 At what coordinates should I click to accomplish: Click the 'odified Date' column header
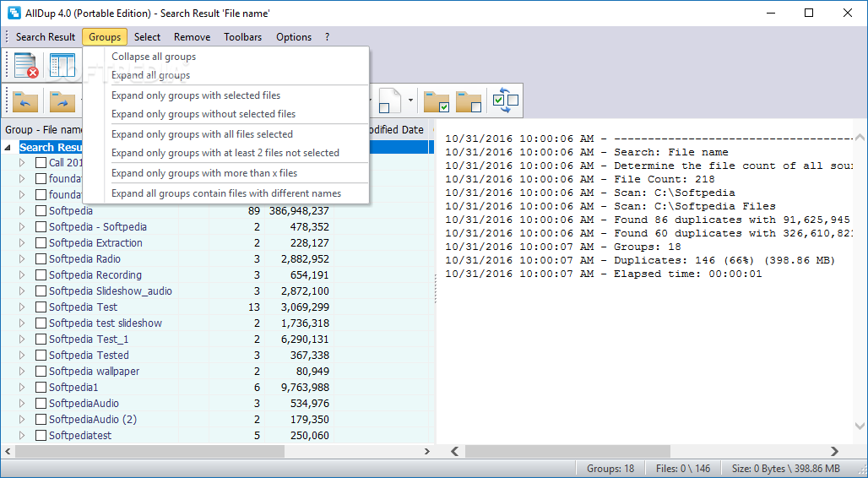click(394, 129)
